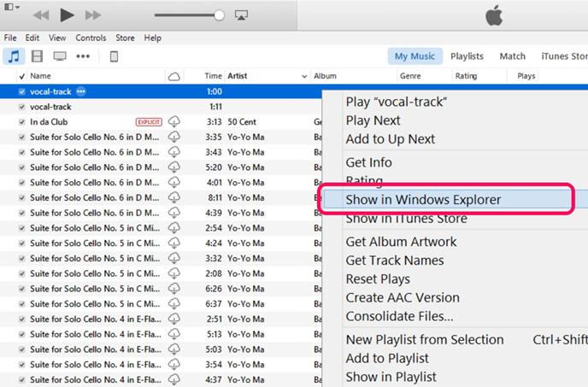Open options dots next to selected vocal-track

pyautogui.click(x=81, y=91)
